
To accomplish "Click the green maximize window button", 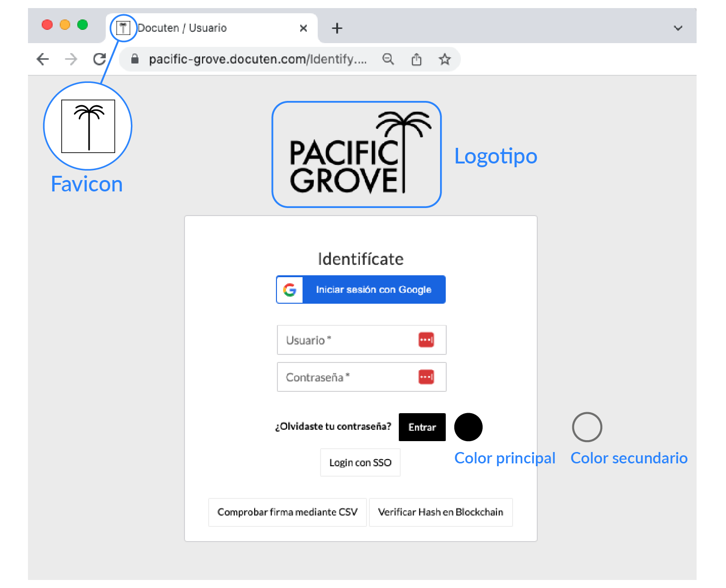I will click(83, 25).
